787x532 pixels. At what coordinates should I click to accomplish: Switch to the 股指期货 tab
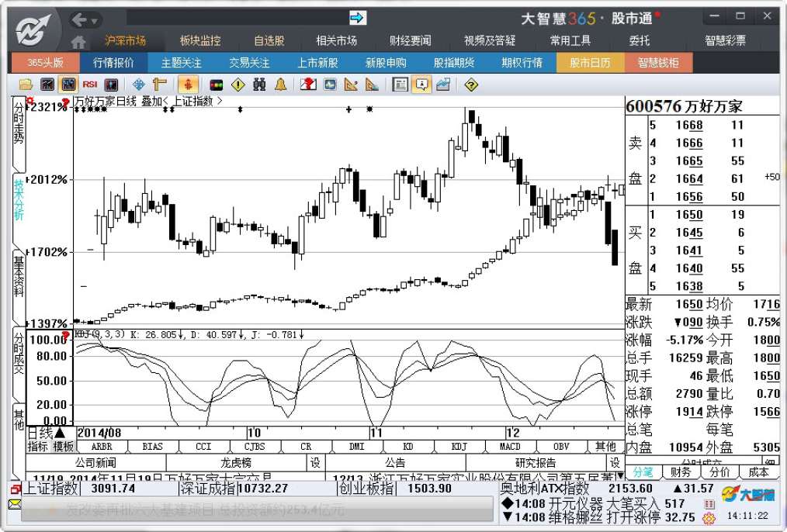point(454,63)
